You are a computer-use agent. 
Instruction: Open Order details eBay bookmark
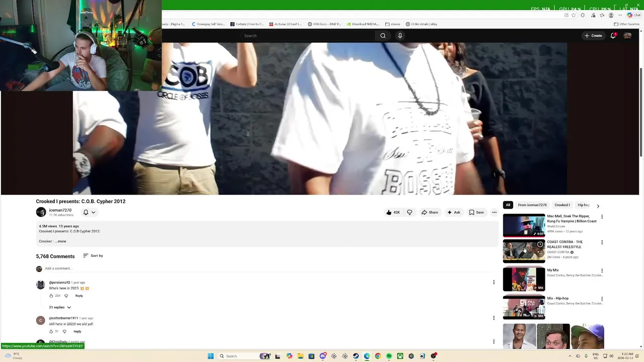coord(422,24)
